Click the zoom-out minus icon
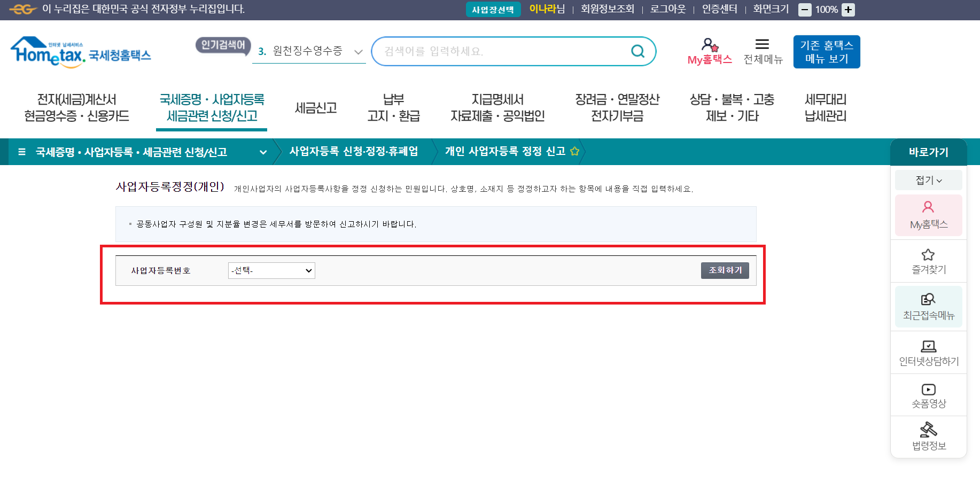 [805, 10]
